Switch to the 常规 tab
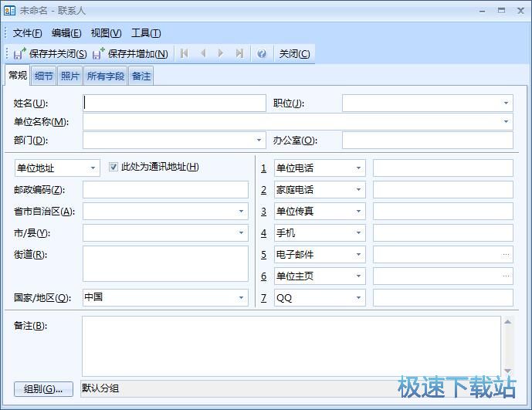Screen dimensions: 532x410 tap(18, 75)
